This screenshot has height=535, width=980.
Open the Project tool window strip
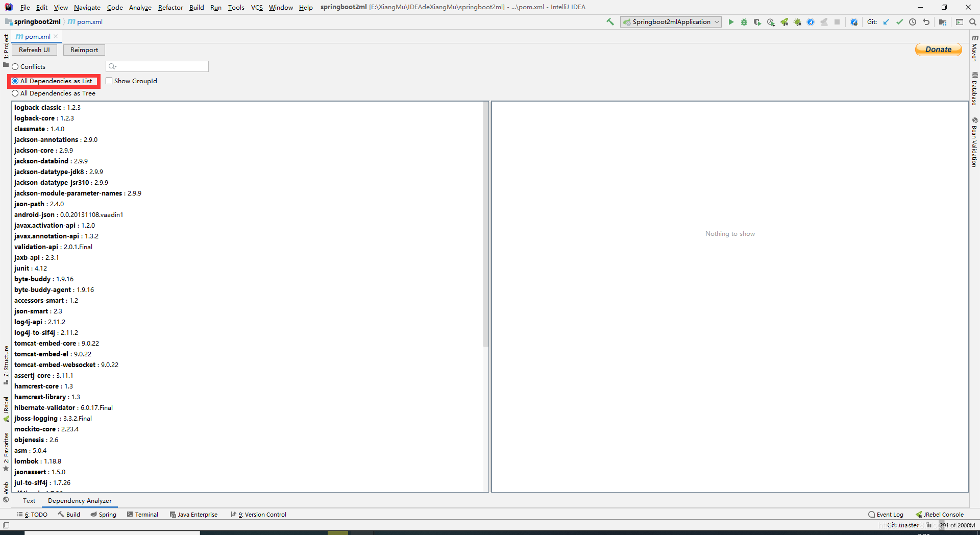[6, 50]
